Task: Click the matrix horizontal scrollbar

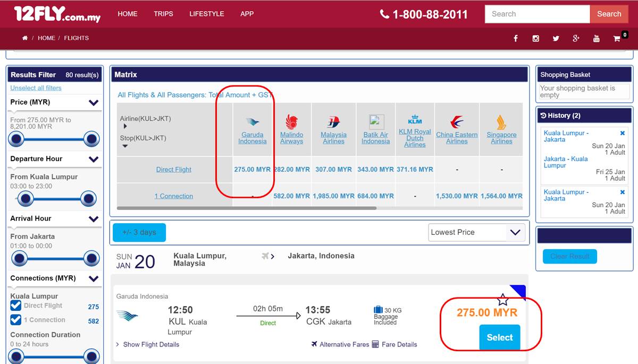Action: click(x=247, y=208)
